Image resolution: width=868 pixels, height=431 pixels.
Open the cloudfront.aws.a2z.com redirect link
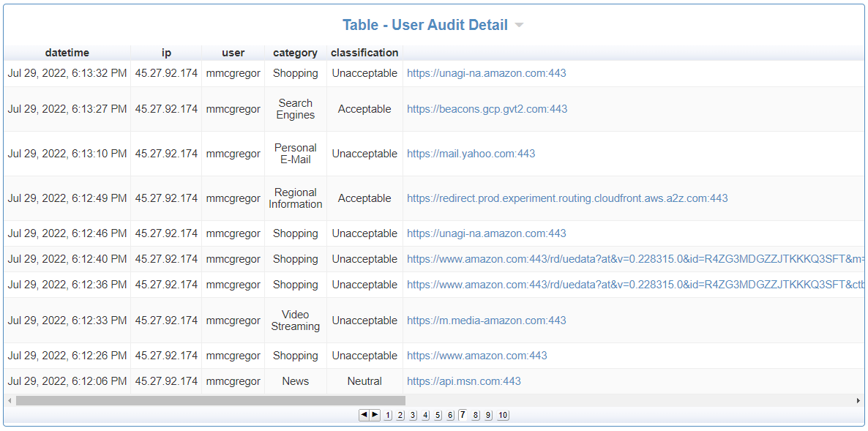pyautogui.click(x=567, y=198)
